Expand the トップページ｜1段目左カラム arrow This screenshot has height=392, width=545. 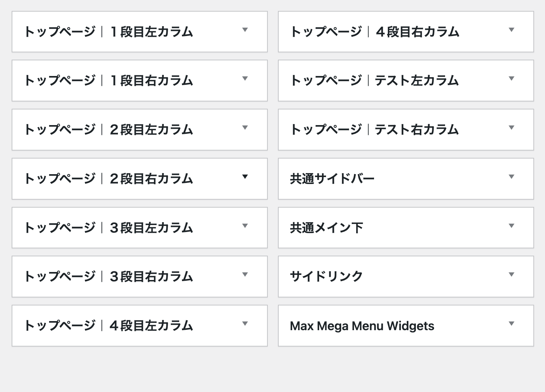click(245, 30)
